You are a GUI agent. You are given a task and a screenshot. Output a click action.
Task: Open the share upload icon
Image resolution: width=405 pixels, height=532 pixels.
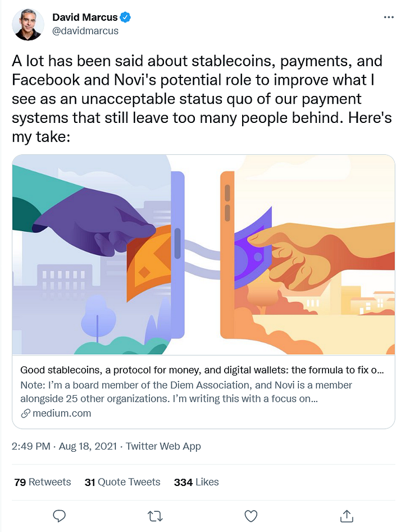coord(347,516)
